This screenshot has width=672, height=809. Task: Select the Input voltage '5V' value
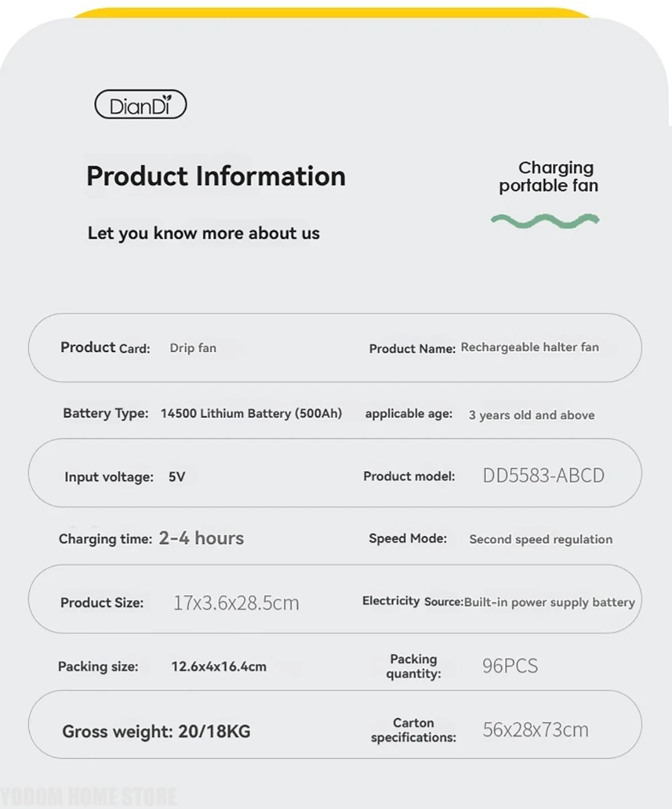177,477
